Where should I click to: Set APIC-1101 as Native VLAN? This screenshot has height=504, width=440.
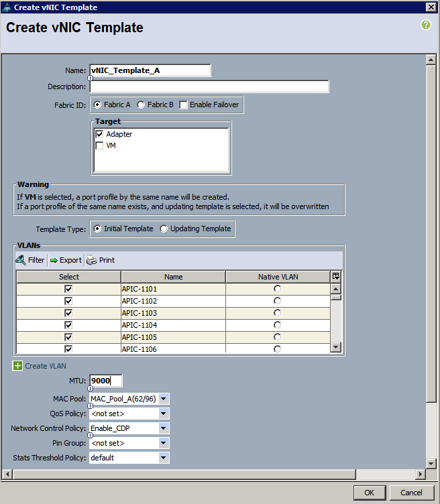pyautogui.click(x=277, y=289)
